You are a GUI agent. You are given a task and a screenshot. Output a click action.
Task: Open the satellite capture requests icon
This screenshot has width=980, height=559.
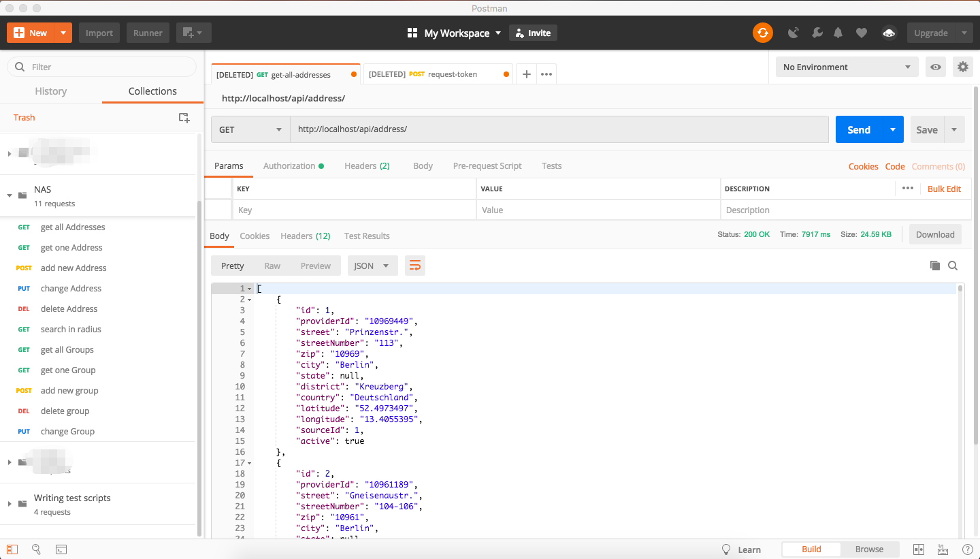click(794, 33)
